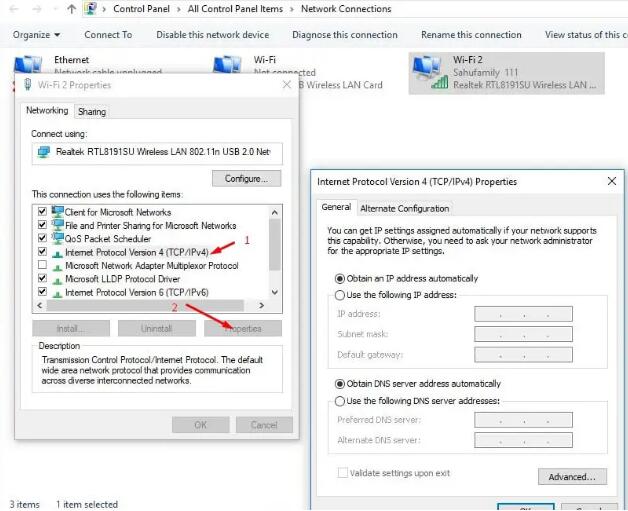Click the IP address input field
Screen dimensions: 628x511
tap(523, 314)
